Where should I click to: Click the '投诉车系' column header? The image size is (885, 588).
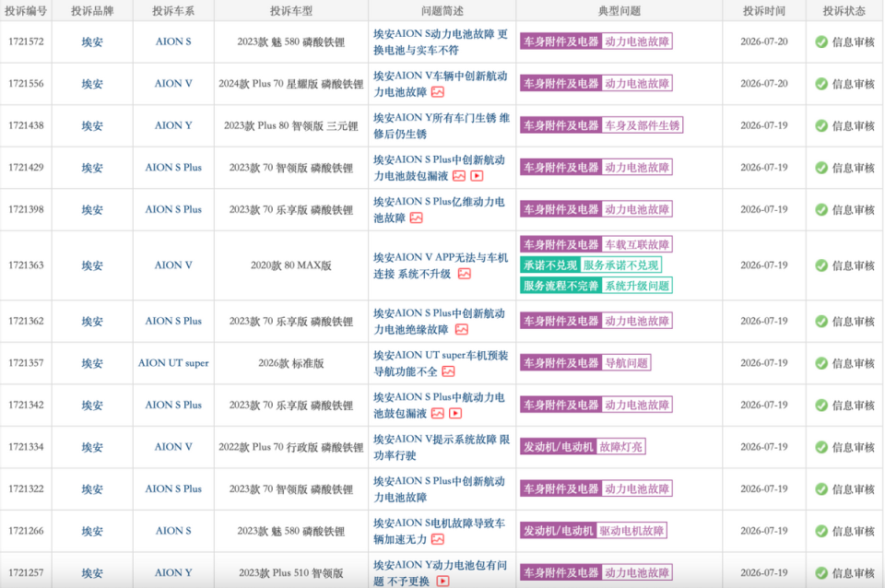[173, 11]
